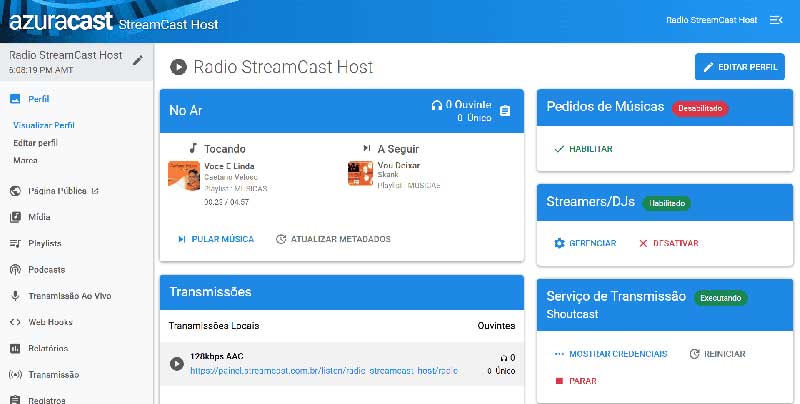Play the Radio StreamCast Host station
The image size is (800, 404).
178,67
